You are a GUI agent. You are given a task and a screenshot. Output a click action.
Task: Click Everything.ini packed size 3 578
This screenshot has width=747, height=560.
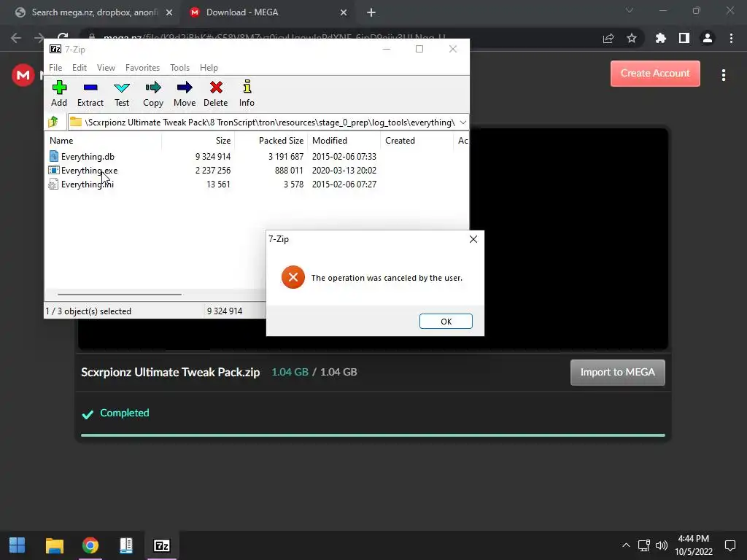click(293, 184)
